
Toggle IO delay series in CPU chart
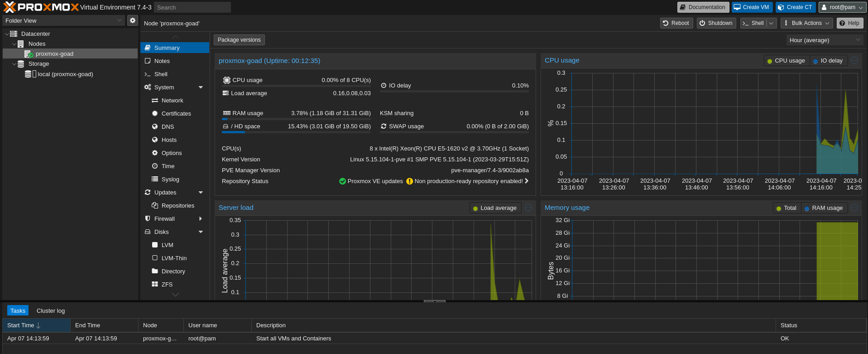click(828, 61)
